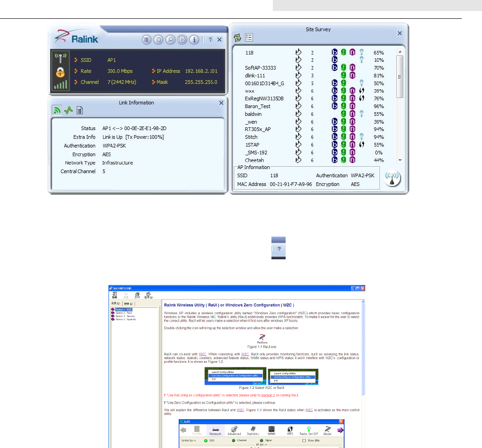This screenshot has height=448, width=482.
Task: Open the Throughput graph icon in Link Information
Action: point(68,110)
